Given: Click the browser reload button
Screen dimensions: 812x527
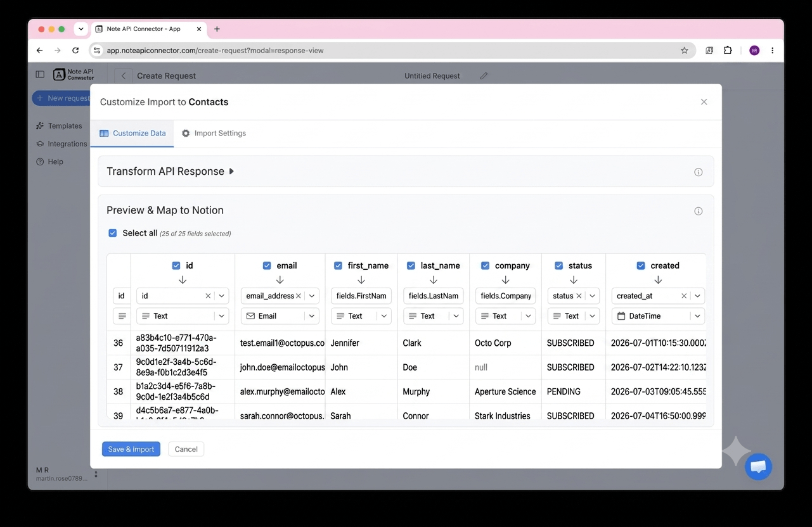Looking at the screenshot, I should (75, 51).
